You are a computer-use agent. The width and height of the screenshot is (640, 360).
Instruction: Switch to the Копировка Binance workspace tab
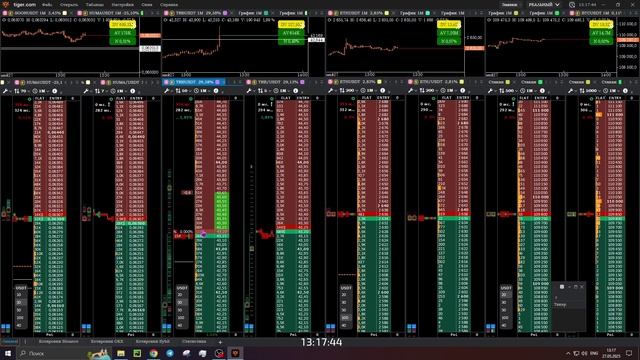click(x=59, y=342)
